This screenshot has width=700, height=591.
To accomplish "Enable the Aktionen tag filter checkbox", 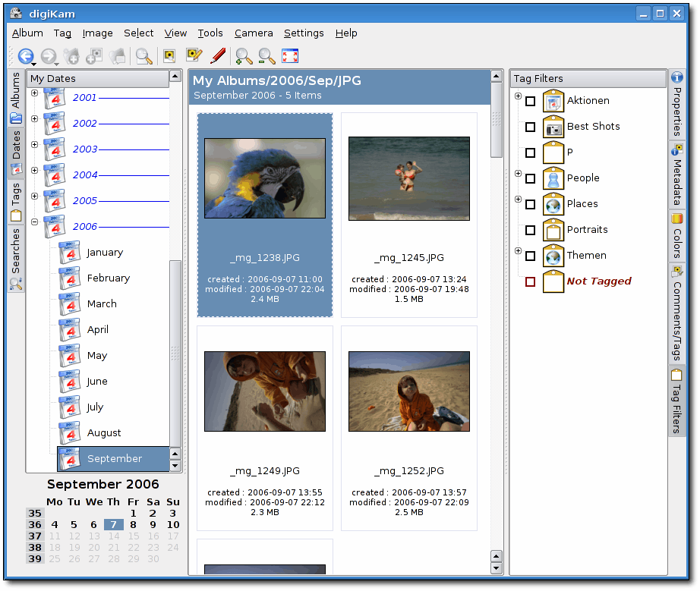I will [531, 101].
